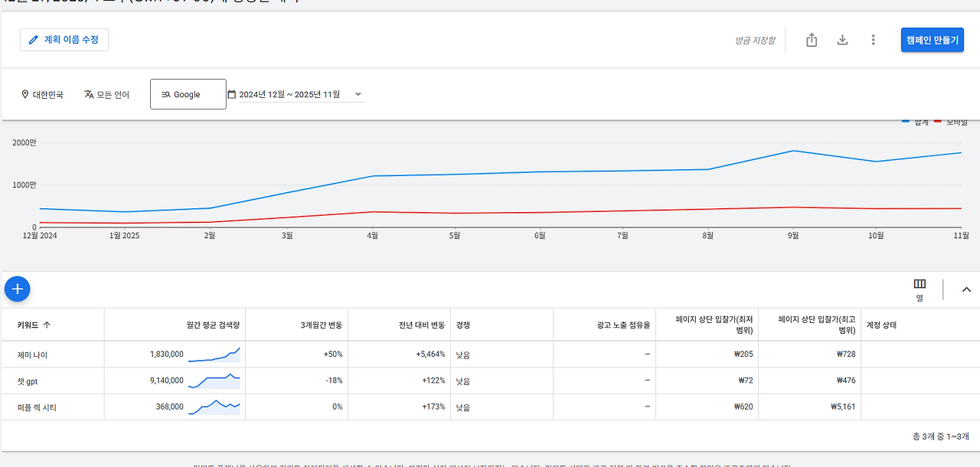Click the 모든 언어 language text
This screenshot has width=980, height=467.
click(113, 95)
